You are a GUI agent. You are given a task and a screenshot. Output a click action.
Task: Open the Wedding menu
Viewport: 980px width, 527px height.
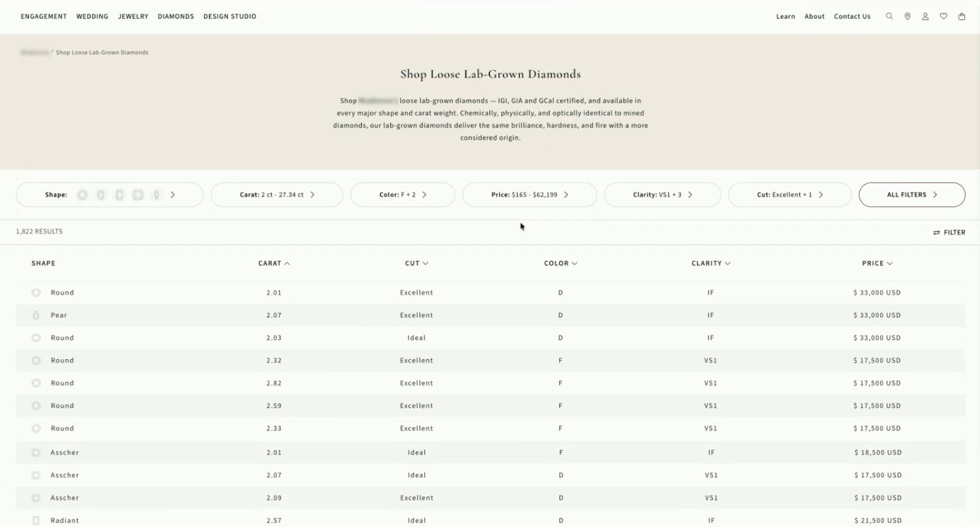tap(92, 17)
